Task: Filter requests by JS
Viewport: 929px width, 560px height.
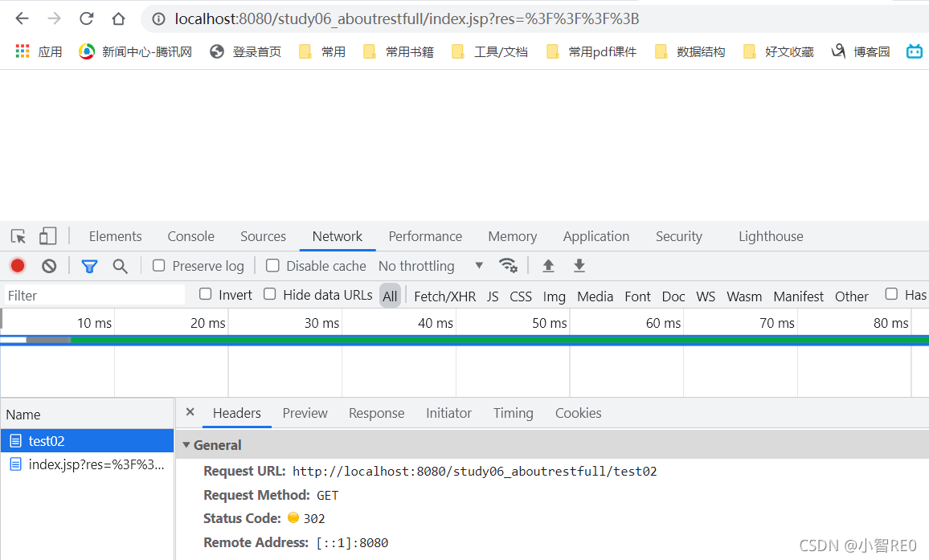Action: tap(493, 296)
